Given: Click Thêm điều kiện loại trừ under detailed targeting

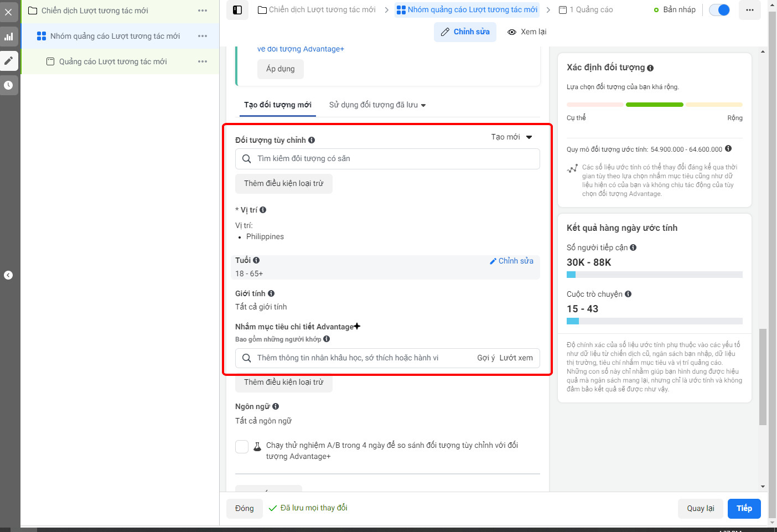Looking at the screenshot, I should pos(284,382).
